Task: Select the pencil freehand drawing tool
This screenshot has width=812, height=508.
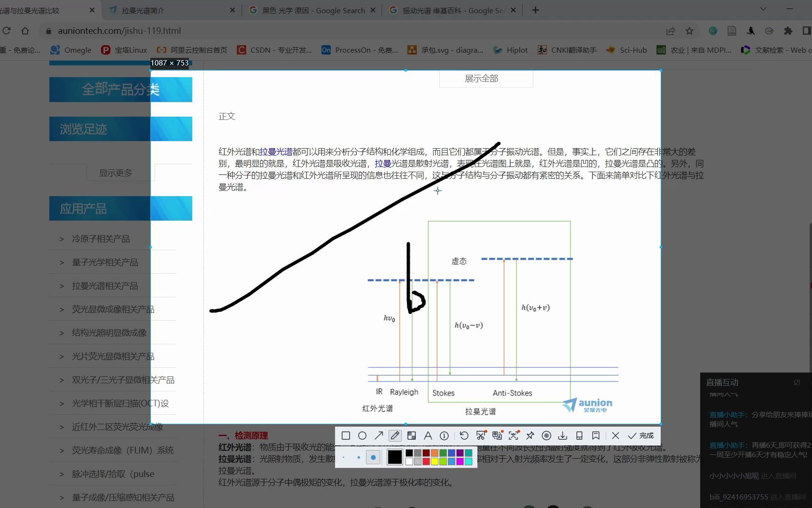Action: (395, 436)
